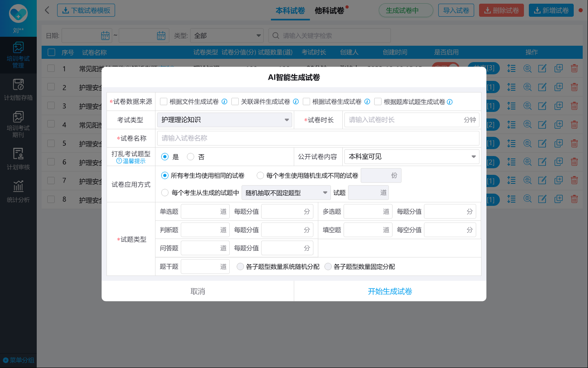Open 统计分析 sidebar icon
588x368 pixels.
click(18, 192)
